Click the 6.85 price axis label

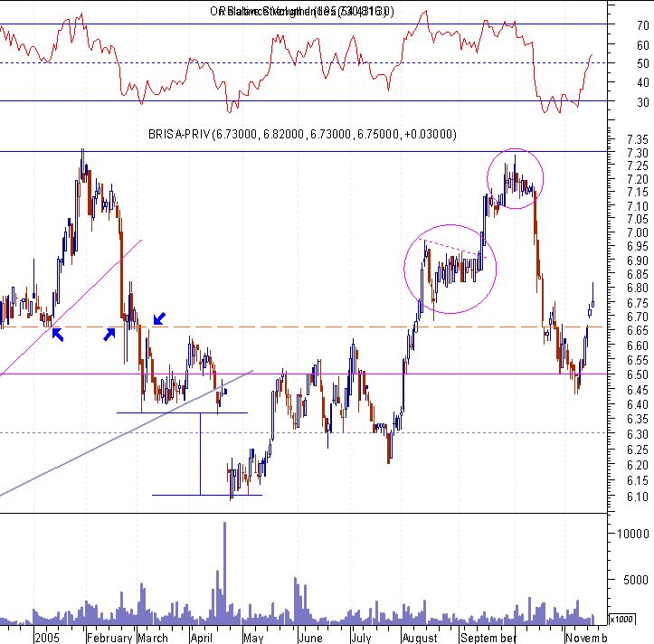click(x=638, y=274)
